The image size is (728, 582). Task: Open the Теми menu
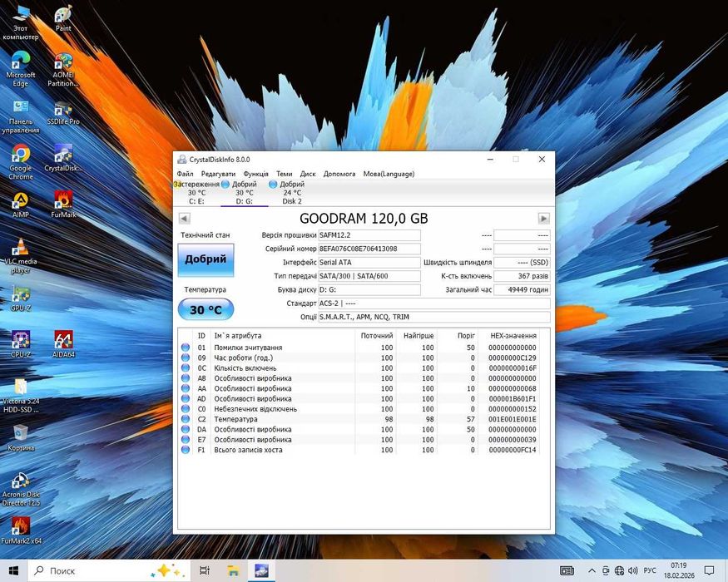pyautogui.click(x=285, y=174)
